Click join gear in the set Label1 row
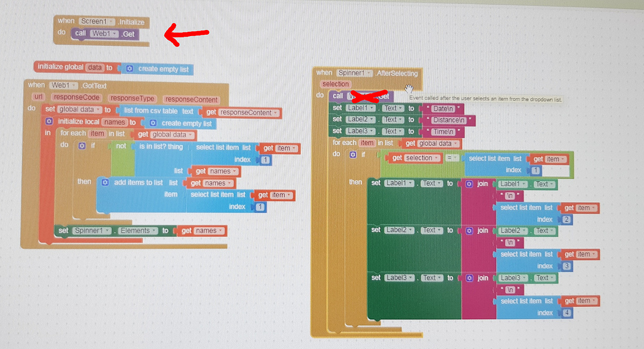Viewport: 644px width, 349px height. click(x=469, y=184)
